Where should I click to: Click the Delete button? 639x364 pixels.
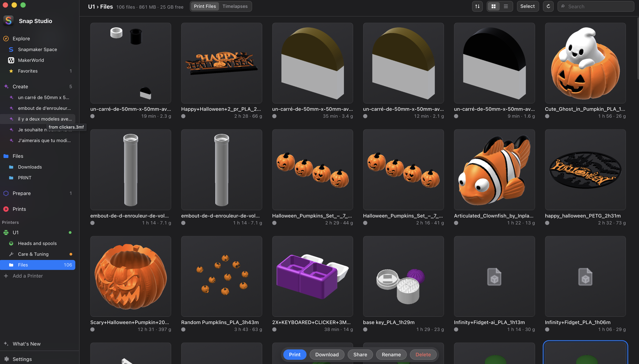423,355
